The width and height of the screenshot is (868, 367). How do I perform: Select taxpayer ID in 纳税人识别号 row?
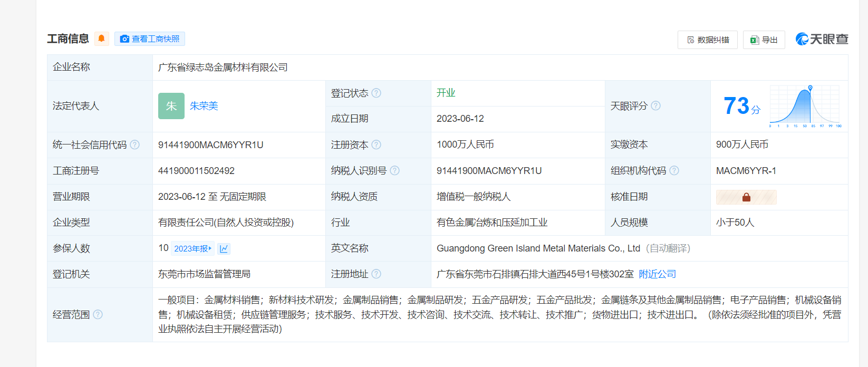(x=489, y=171)
